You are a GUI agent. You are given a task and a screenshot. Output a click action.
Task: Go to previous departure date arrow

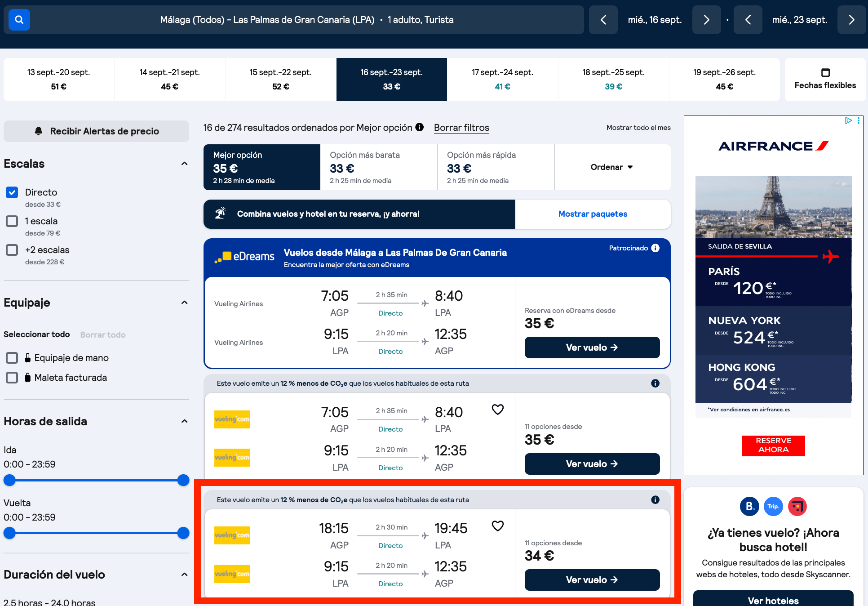tap(603, 20)
